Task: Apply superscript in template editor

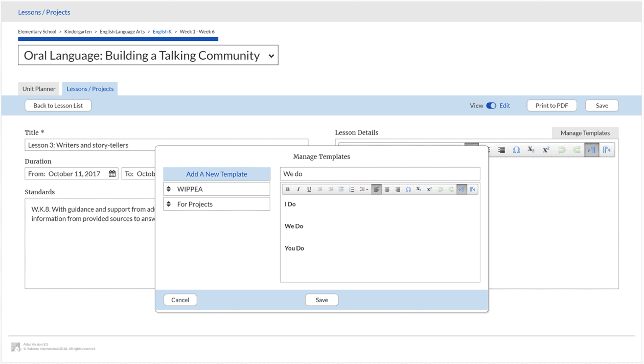Action: coord(429,189)
